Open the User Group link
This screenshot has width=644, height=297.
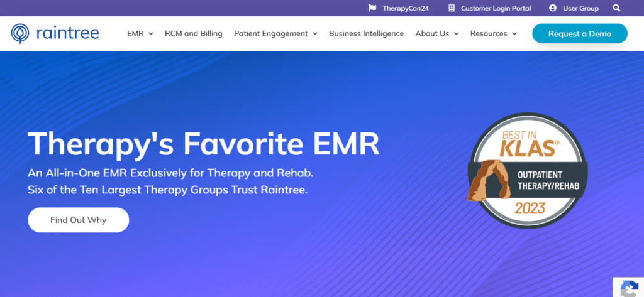[580, 8]
